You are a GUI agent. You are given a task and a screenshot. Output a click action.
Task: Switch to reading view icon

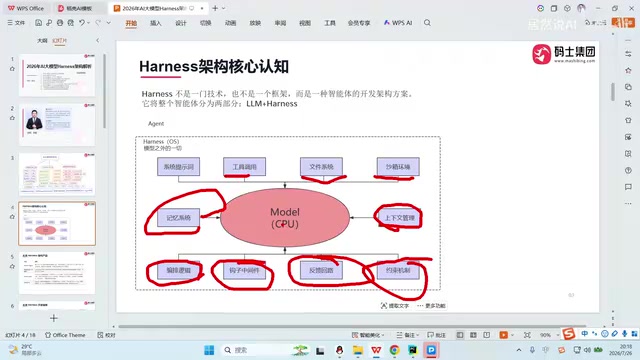coord(487,335)
